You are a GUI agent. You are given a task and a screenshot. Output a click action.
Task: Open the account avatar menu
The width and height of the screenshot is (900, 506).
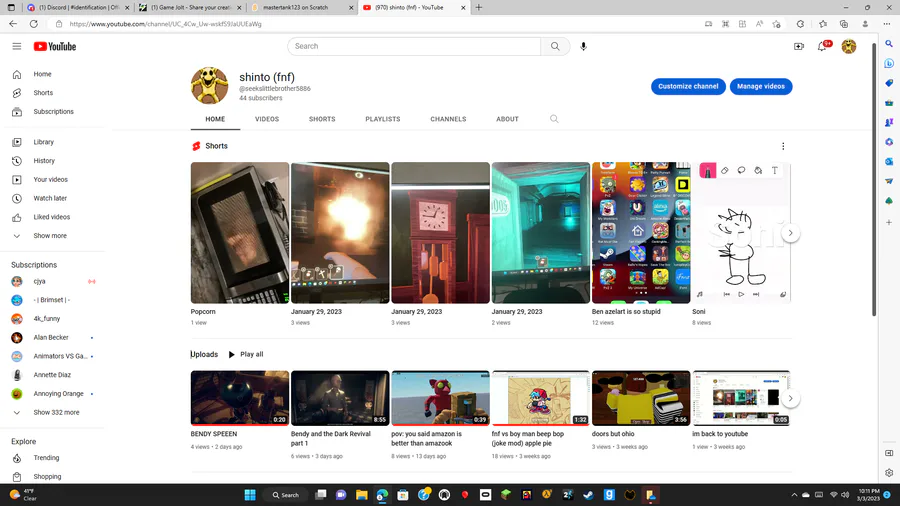[848, 46]
